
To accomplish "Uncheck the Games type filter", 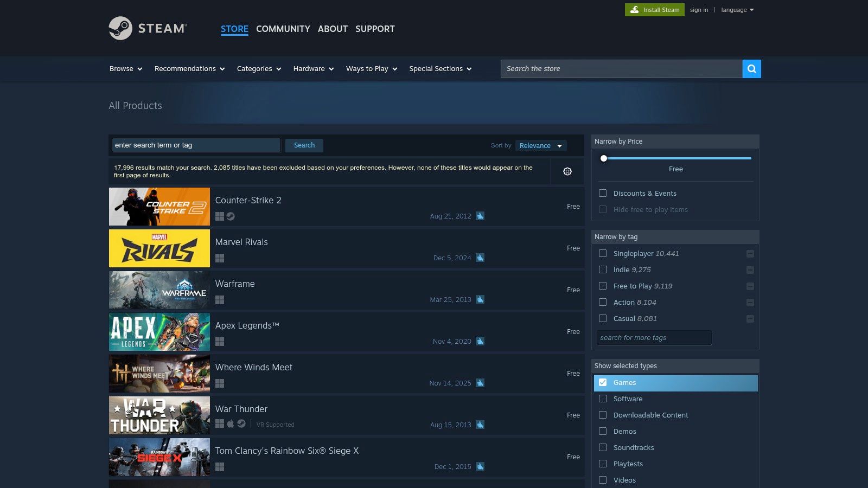I will click(603, 382).
